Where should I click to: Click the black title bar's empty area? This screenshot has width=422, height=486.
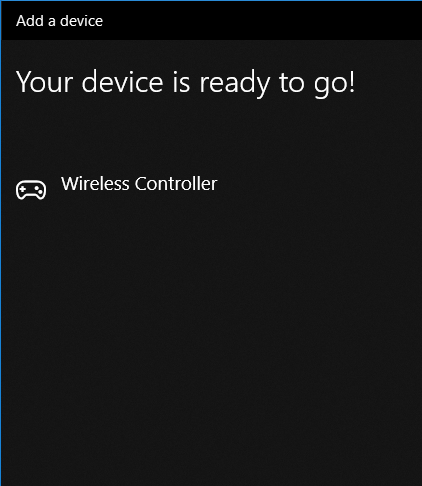coord(260,21)
